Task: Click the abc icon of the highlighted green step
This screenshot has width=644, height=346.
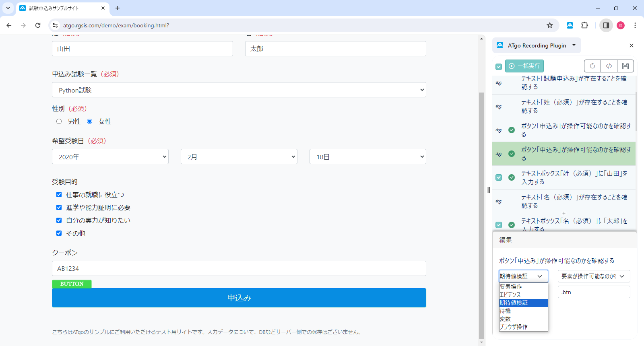Action: 499,154
